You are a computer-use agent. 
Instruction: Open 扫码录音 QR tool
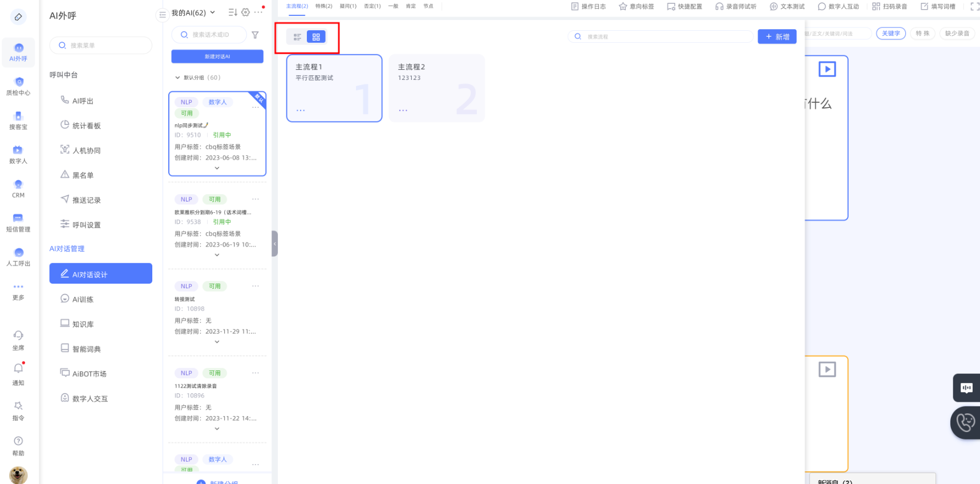pos(889,7)
